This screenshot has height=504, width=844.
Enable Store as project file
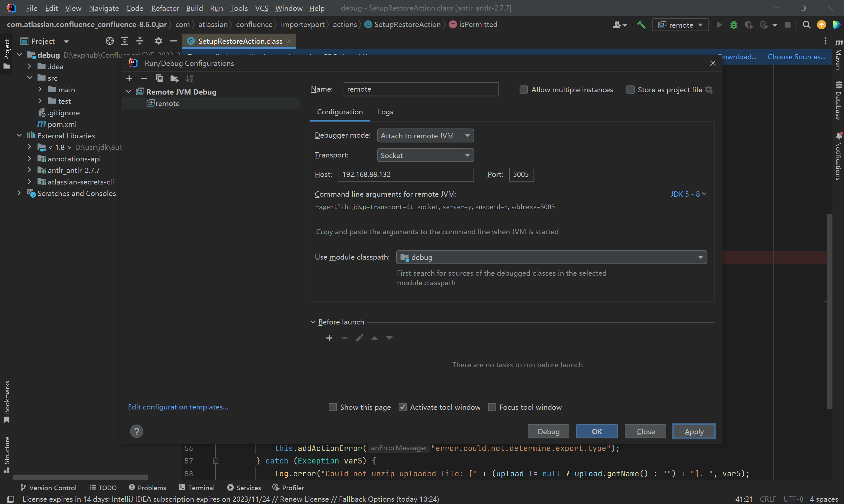[630, 90]
